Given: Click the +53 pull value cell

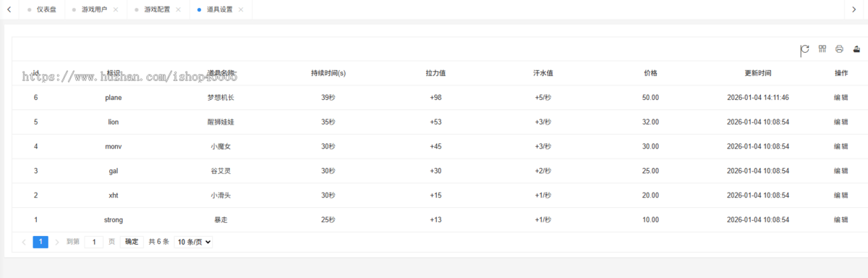Looking at the screenshot, I should 435,122.
